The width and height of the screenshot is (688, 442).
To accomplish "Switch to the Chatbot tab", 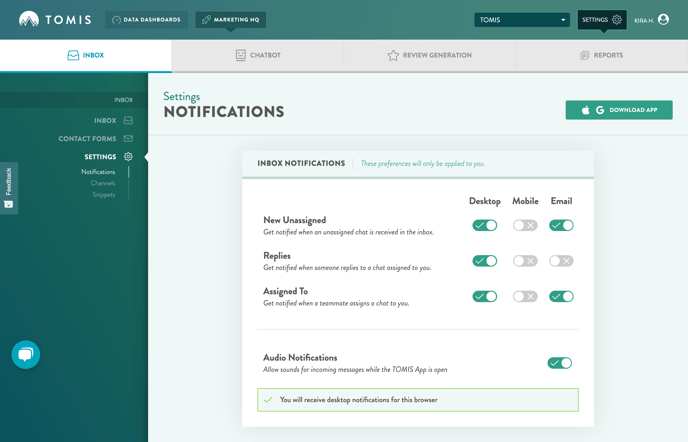I will 257,56.
